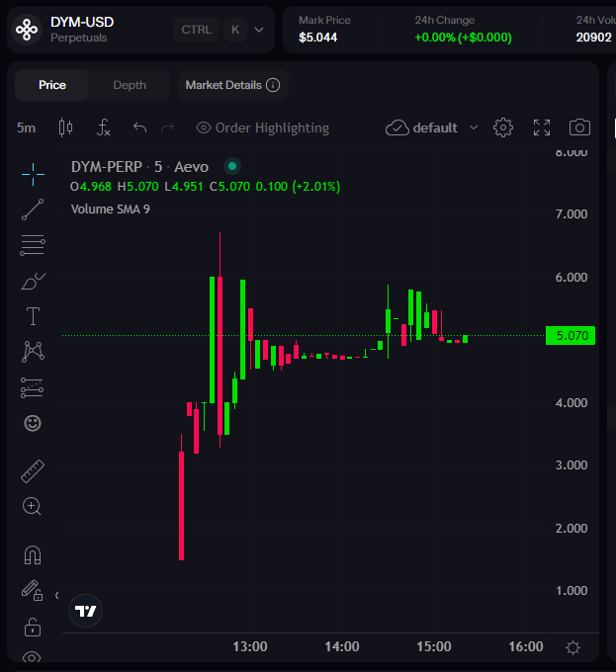Click the K shortcut key badge

[235, 30]
